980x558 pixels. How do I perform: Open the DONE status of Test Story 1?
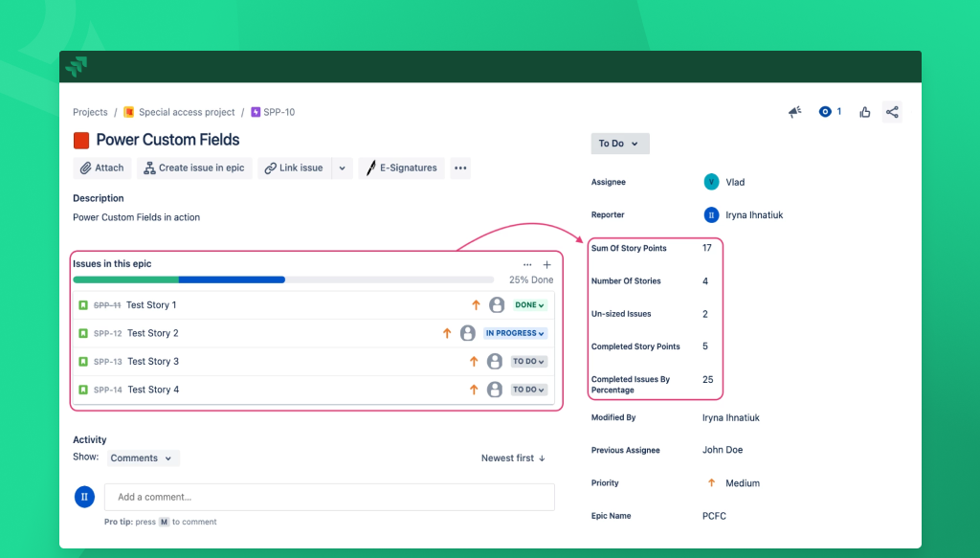[530, 305]
